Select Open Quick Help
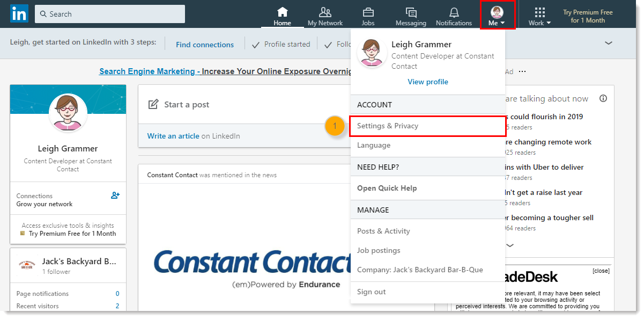 (x=427, y=188)
